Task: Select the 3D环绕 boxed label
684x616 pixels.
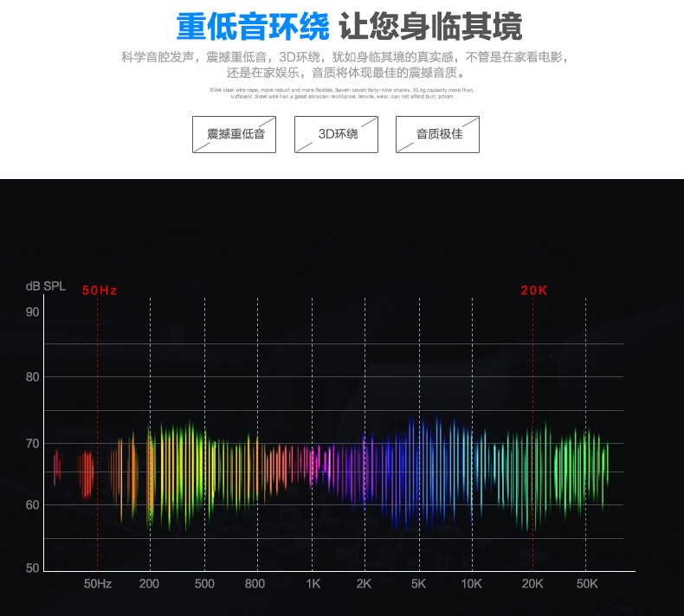Action: pos(336,134)
